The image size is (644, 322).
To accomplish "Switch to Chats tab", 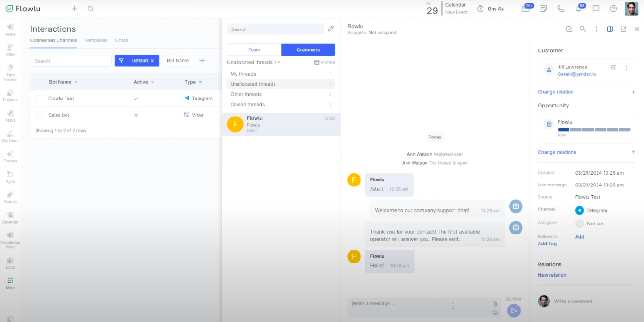I will tap(122, 40).
